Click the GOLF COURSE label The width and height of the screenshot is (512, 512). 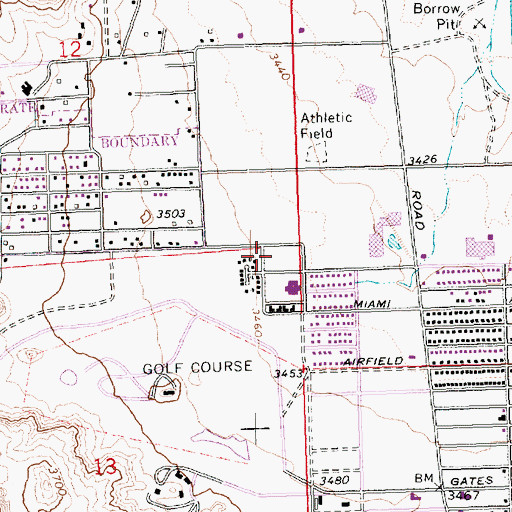(x=197, y=368)
